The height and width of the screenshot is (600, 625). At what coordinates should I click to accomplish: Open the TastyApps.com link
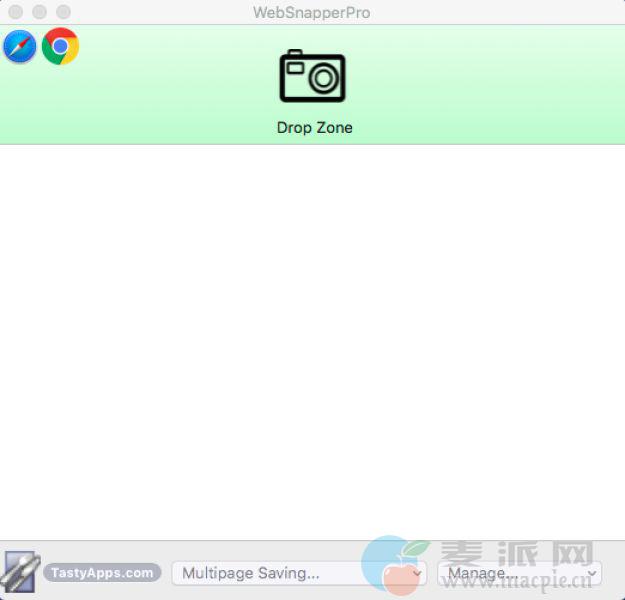coord(102,573)
